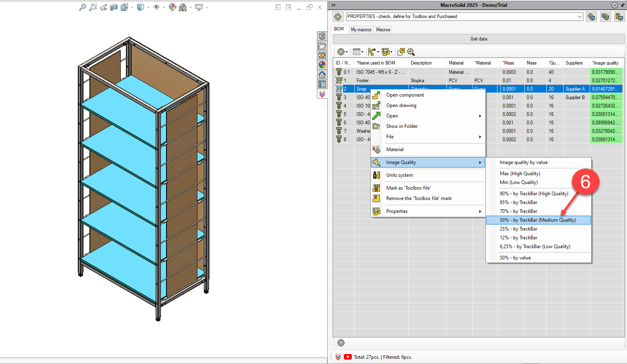Image resolution: width=627 pixels, height=364 pixels.
Task: Open the MacroSolid task pane tab
Action: pyautogui.click(x=322, y=94)
